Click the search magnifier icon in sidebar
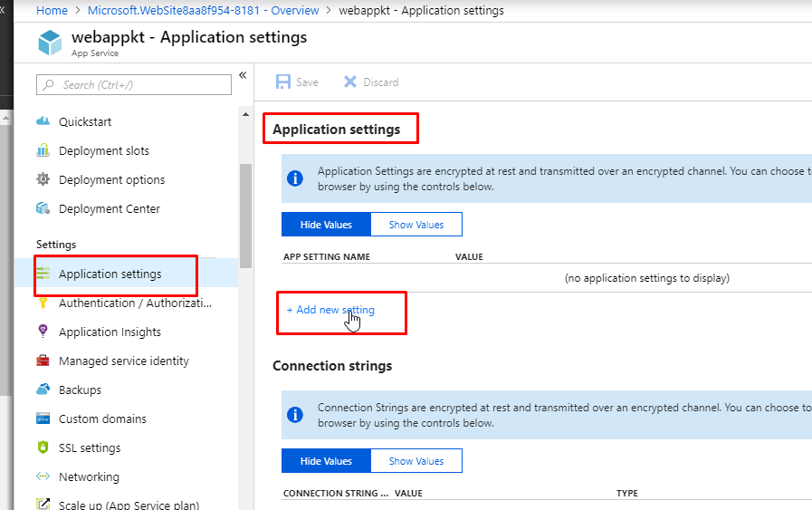This screenshot has height=510, width=812. coord(48,84)
